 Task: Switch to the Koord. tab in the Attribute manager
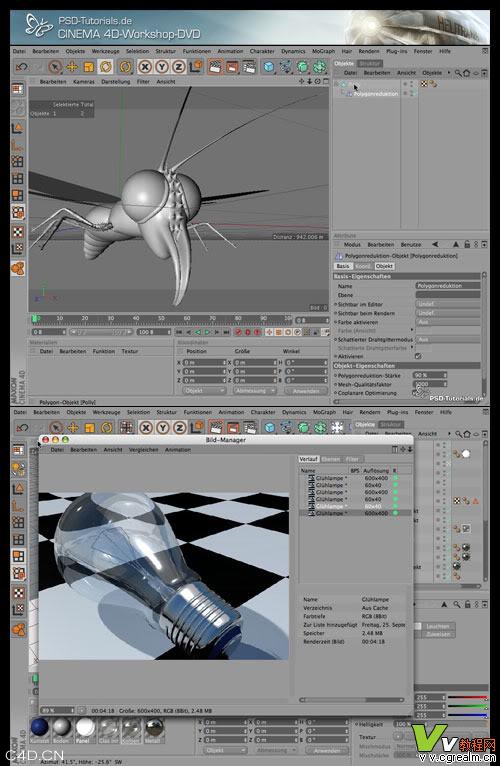point(363,266)
